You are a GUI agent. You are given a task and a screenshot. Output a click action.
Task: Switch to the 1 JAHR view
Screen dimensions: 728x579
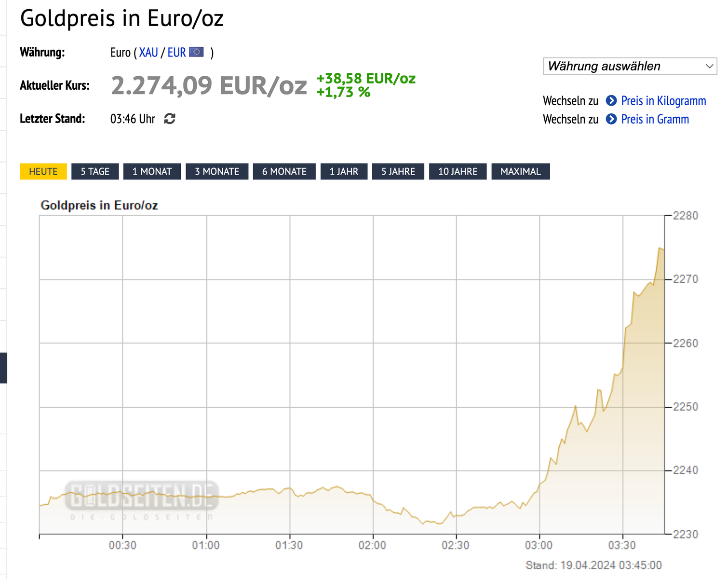(344, 171)
